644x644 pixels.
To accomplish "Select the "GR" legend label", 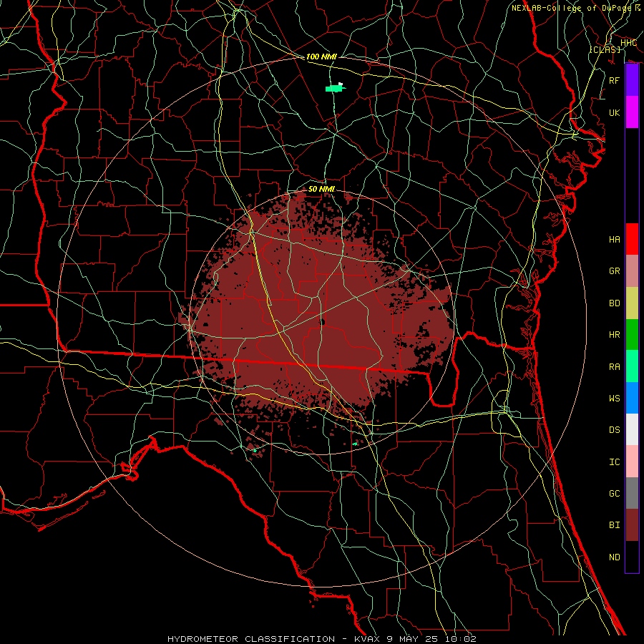I will (x=615, y=271).
